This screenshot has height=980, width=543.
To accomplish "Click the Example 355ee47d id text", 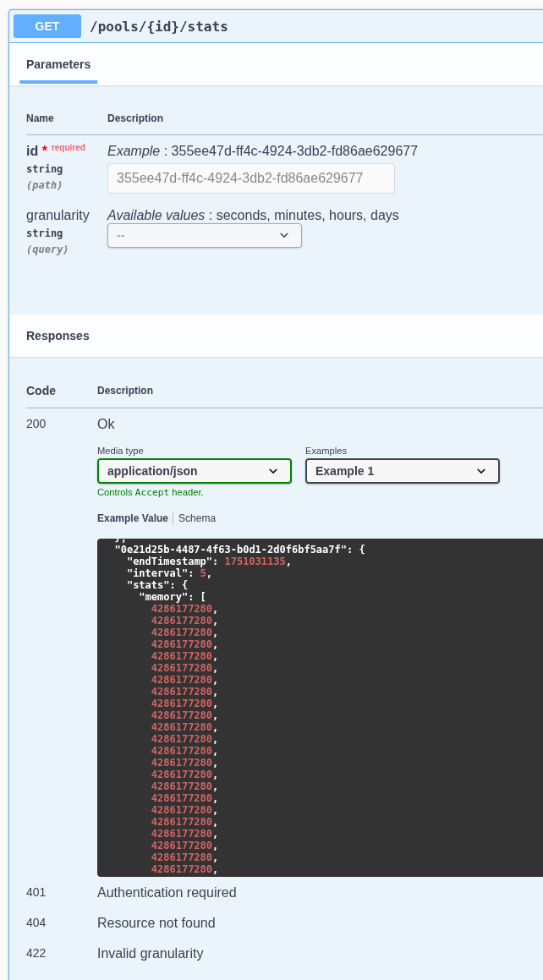I will [262, 151].
